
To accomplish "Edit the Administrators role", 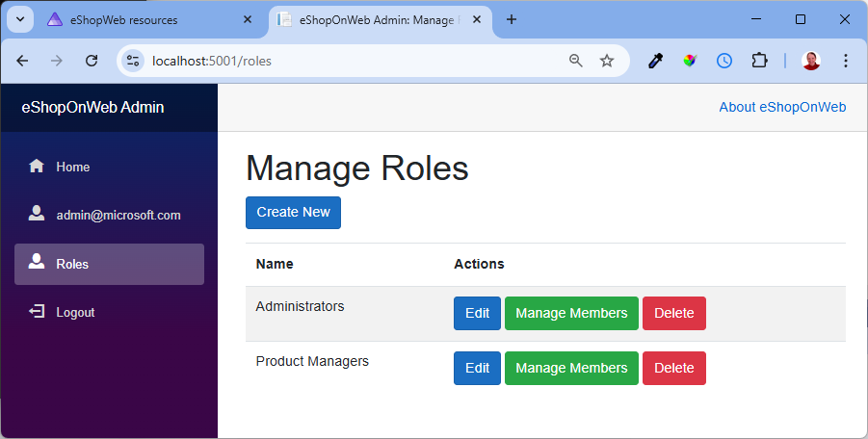I will (477, 314).
